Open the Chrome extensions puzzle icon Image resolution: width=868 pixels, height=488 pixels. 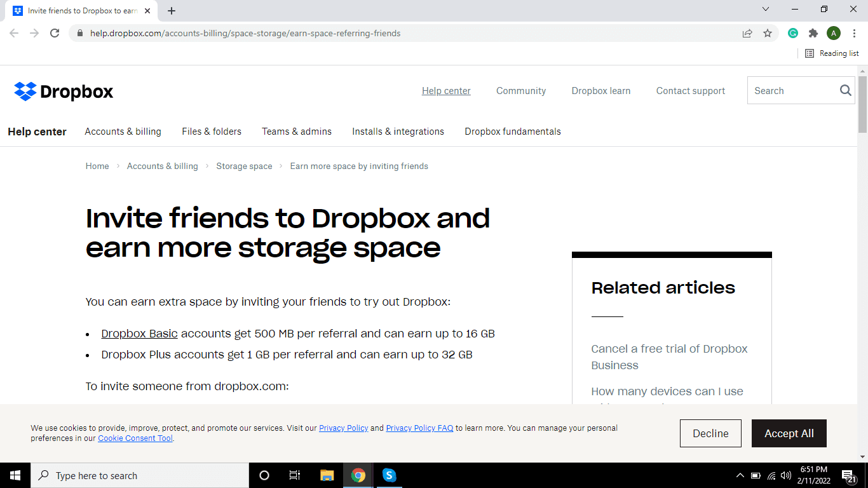pyautogui.click(x=813, y=32)
